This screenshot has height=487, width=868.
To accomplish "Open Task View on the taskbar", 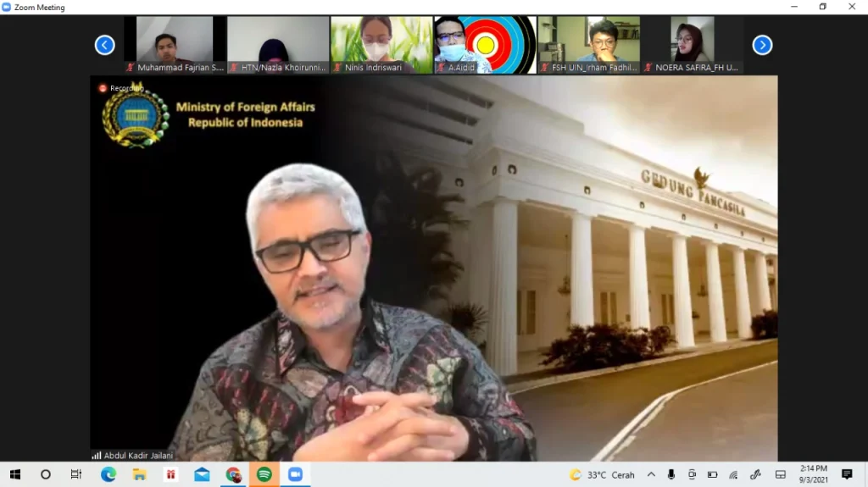I will 76,474.
